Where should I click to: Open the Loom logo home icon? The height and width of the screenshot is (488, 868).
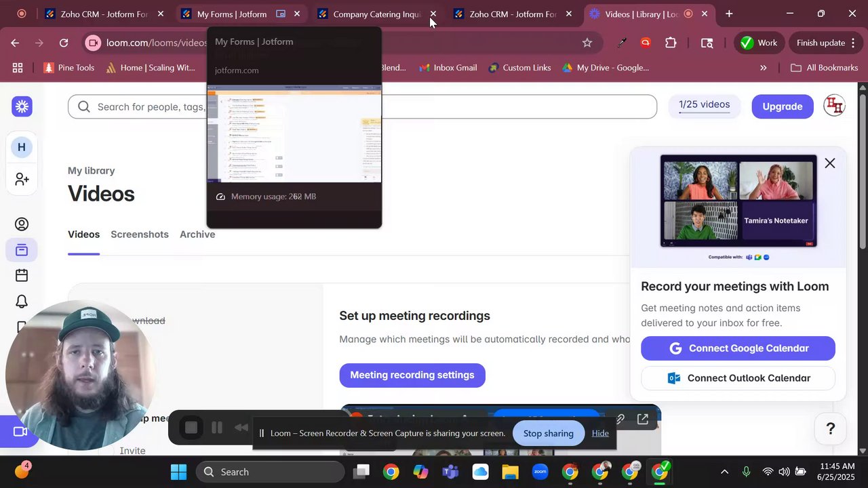coord(22,106)
